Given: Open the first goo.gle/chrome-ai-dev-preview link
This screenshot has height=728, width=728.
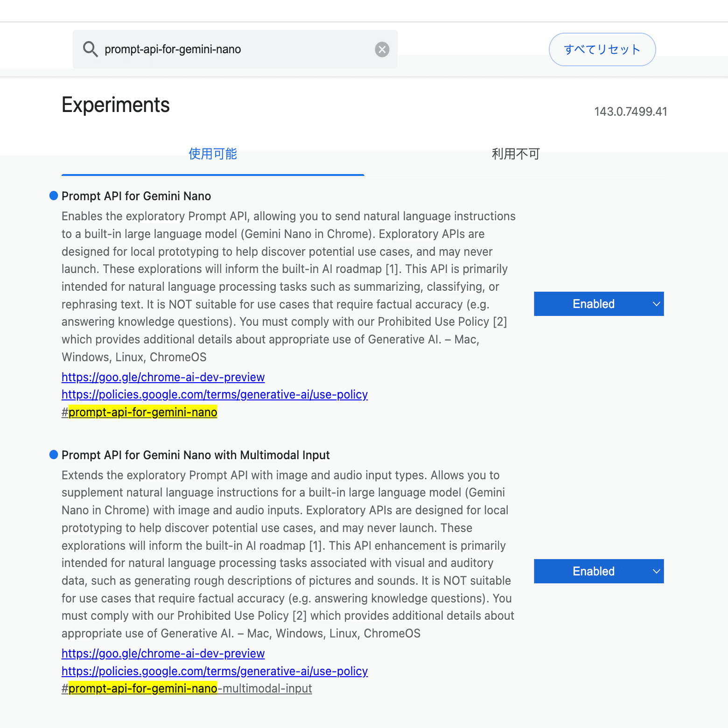Looking at the screenshot, I should point(163,377).
